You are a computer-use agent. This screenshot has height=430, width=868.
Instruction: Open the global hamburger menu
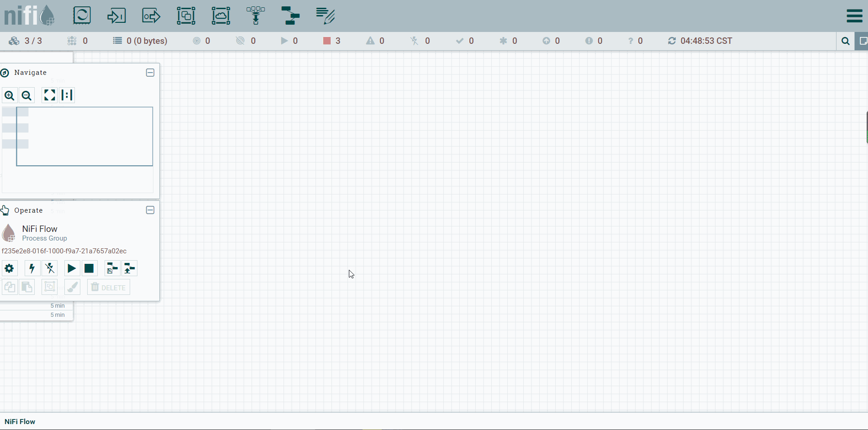click(x=854, y=16)
